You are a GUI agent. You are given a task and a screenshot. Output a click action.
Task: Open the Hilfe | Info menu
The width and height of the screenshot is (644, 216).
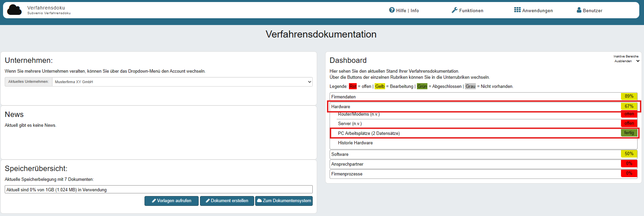[404, 10]
